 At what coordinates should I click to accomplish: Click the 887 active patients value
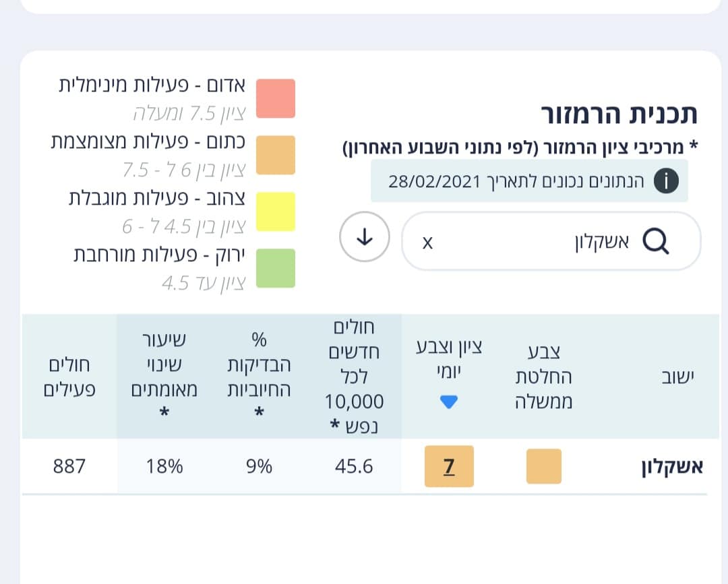(69, 466)
